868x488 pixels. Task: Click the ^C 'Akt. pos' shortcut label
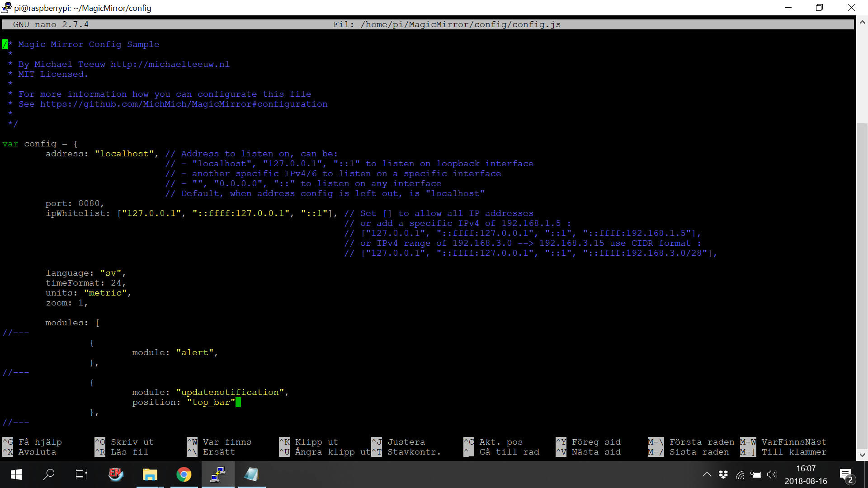click(501, 442)
